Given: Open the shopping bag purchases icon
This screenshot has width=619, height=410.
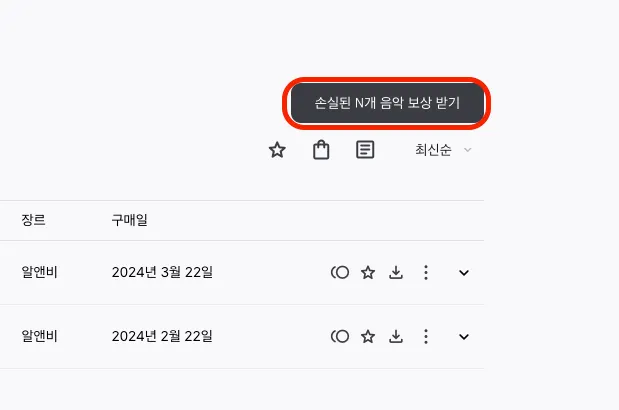Looking at the screenshot, I should pos(321,150).
